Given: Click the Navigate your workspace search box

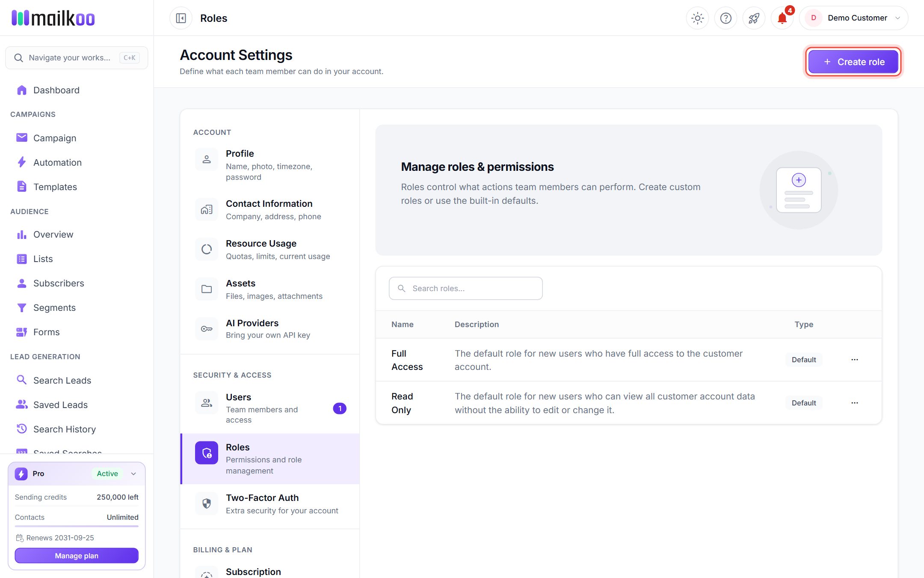Looking at the screenshot, I should coord(77,58).
